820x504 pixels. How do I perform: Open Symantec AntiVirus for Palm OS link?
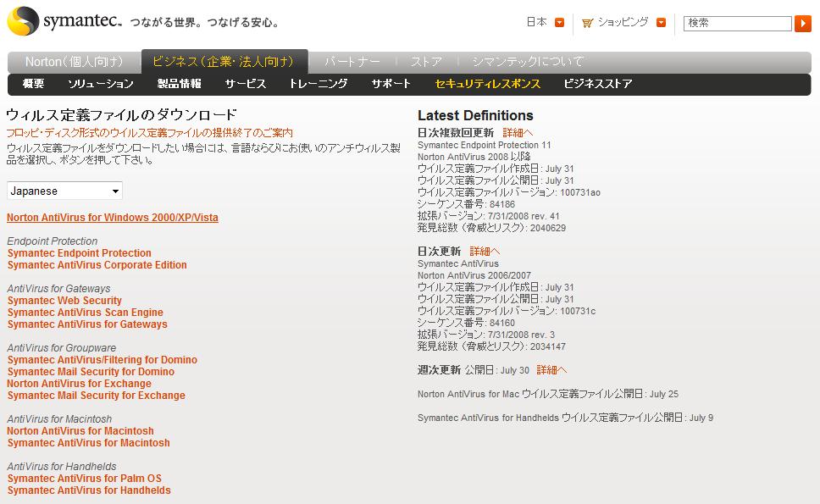(84, 479)
